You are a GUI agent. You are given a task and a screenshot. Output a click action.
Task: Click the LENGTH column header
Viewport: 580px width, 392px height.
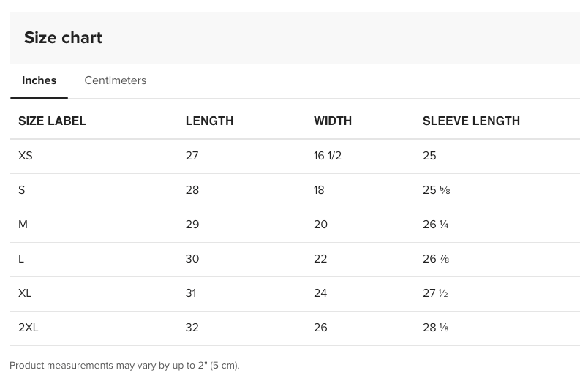(209, 121)
